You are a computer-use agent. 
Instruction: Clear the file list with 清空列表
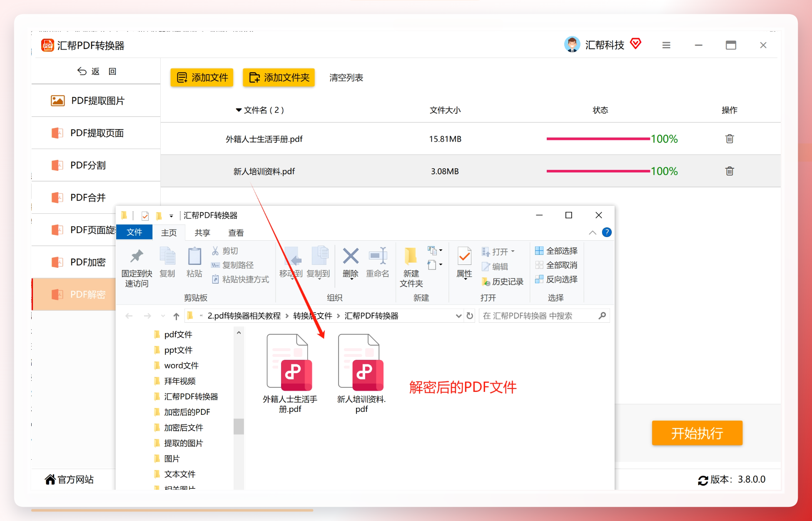[x=346, y=78]
